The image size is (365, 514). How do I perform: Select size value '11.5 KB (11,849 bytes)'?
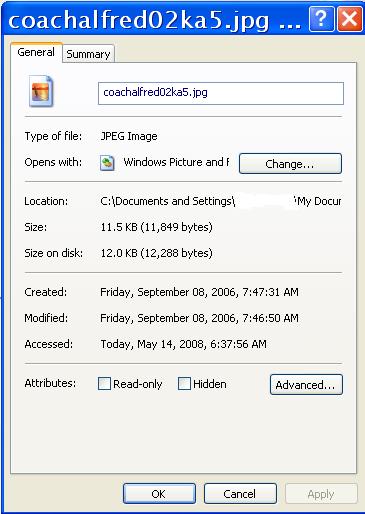156,227
